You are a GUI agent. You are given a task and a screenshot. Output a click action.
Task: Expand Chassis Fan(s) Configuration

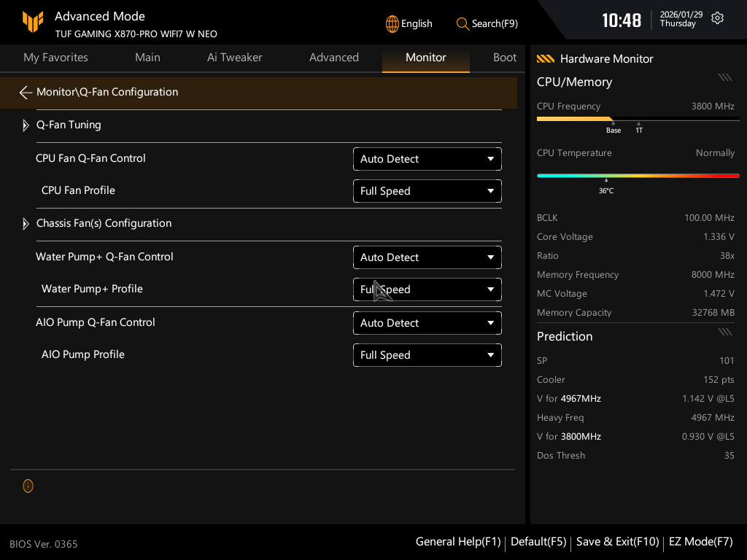point(26,224)
